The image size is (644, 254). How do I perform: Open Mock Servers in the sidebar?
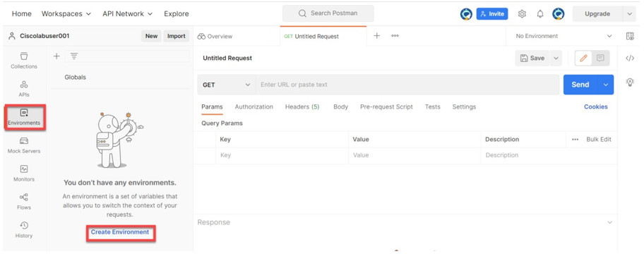coord(24,145)
